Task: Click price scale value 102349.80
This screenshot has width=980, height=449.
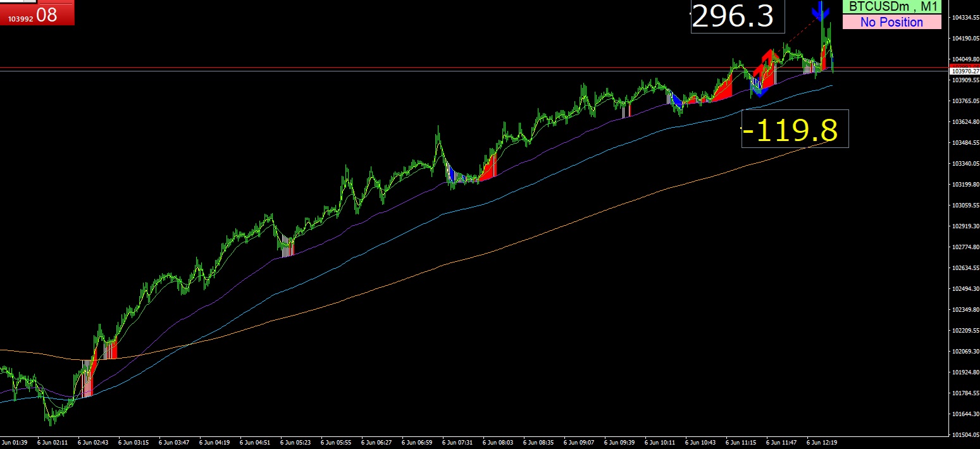Action: point(965,309)
